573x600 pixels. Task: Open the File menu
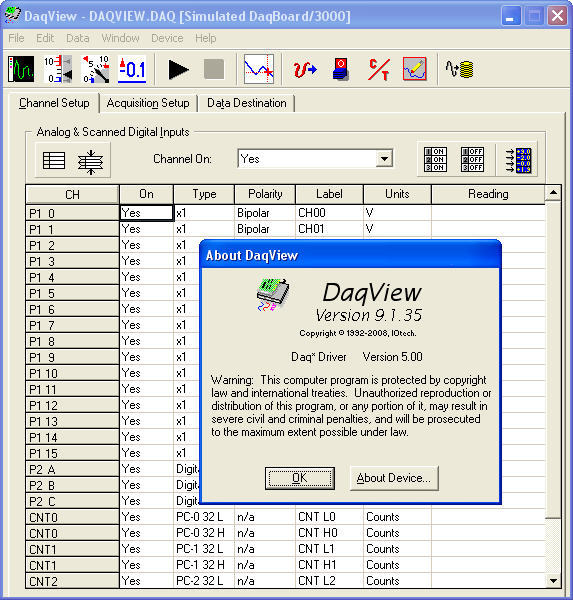pos(16,38)
